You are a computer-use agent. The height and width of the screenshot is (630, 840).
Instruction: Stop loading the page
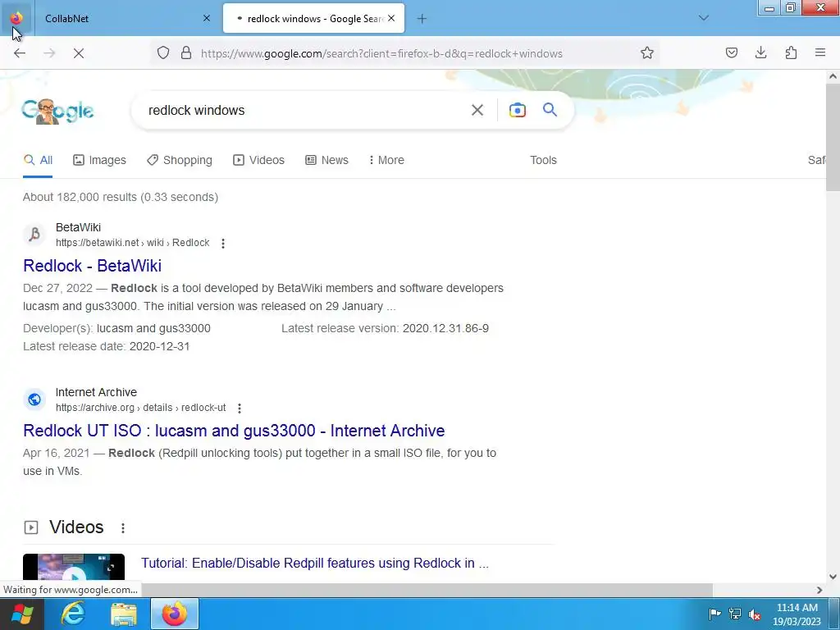[79, 53]
